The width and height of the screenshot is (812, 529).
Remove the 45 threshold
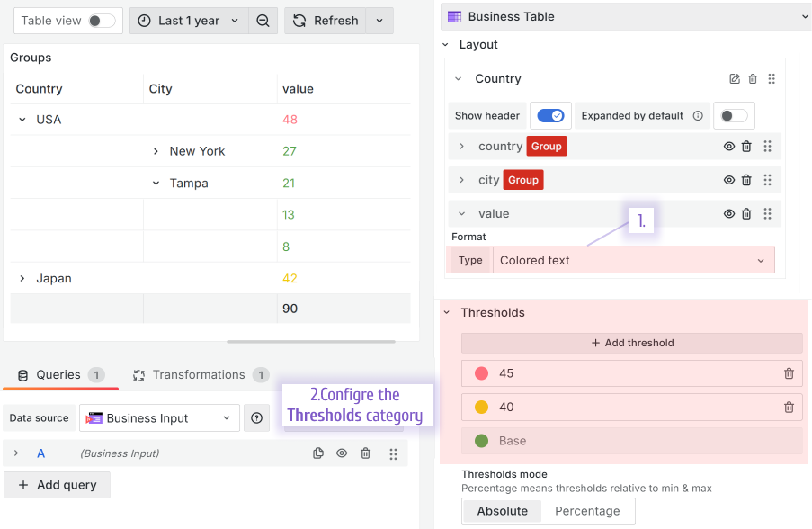(789, 373)
